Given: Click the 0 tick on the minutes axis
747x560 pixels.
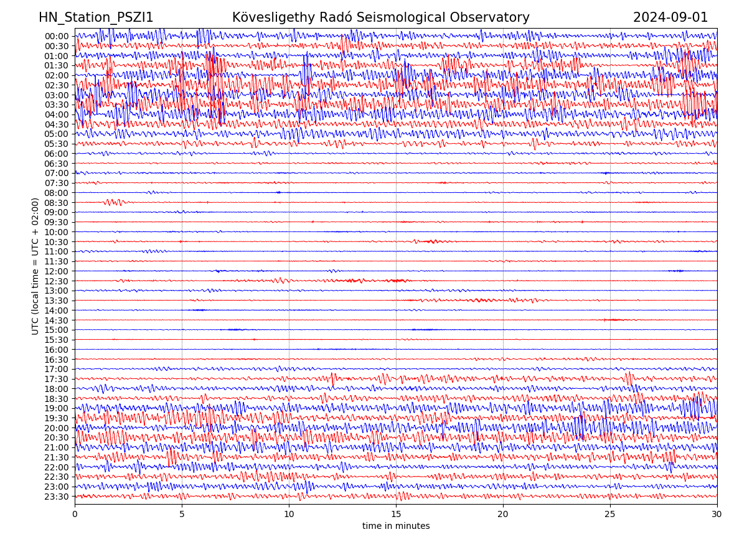Looking at the screenshot, I should click(x=75, y=514).
